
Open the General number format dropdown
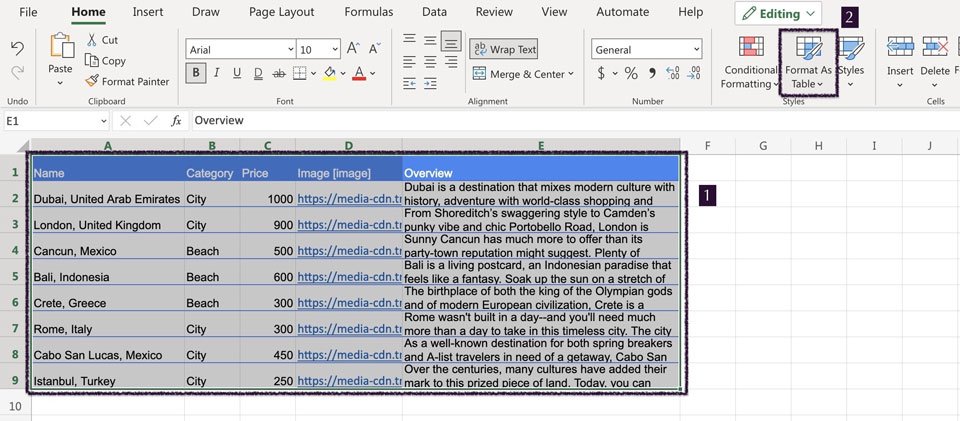tap(697, 50)
